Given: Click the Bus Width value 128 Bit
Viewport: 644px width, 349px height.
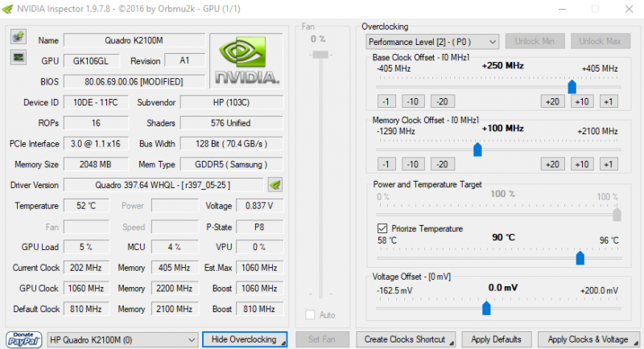Looking at the screenshot, I should click(231, 144).
